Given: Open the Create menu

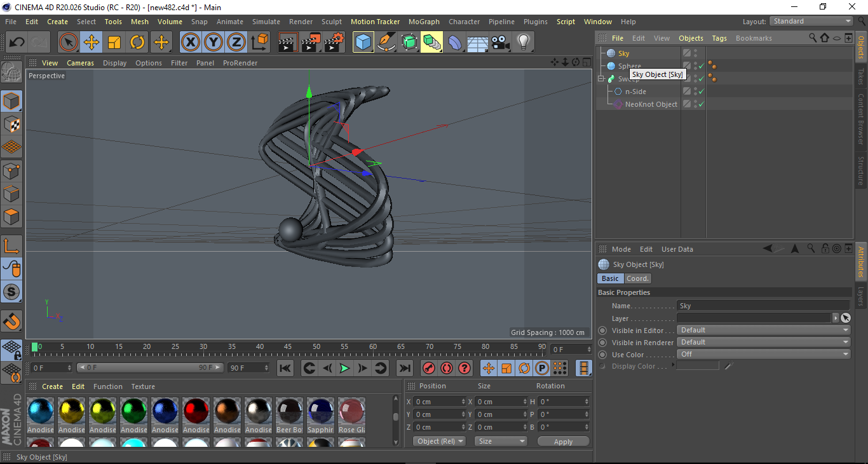Looking at the screenshot, I should [x=57, y=22].
